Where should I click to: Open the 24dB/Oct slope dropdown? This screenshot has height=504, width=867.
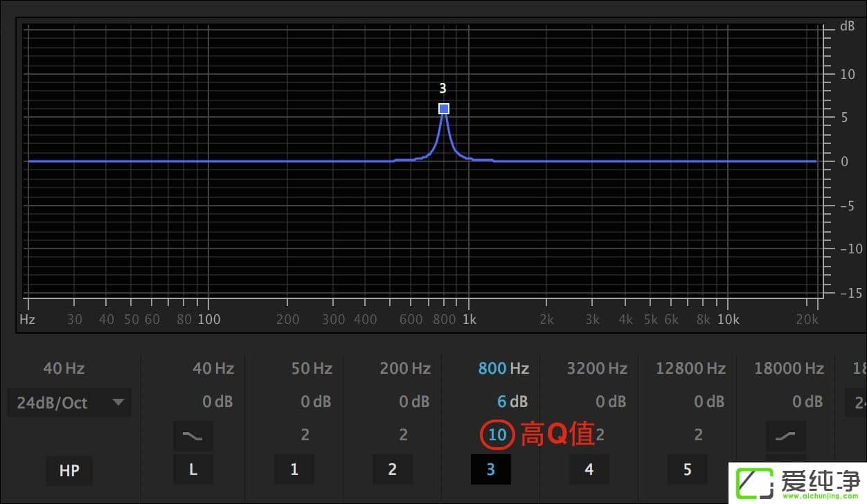[69, 402]
